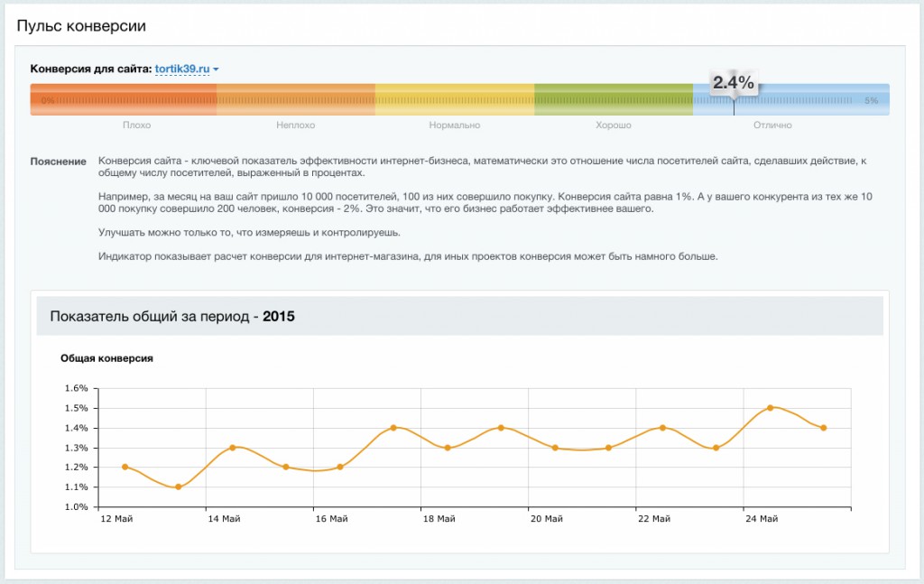Click the 'Общая конверсия' chart title
This screenshot has height=584, width=924.
coord(106,358)
